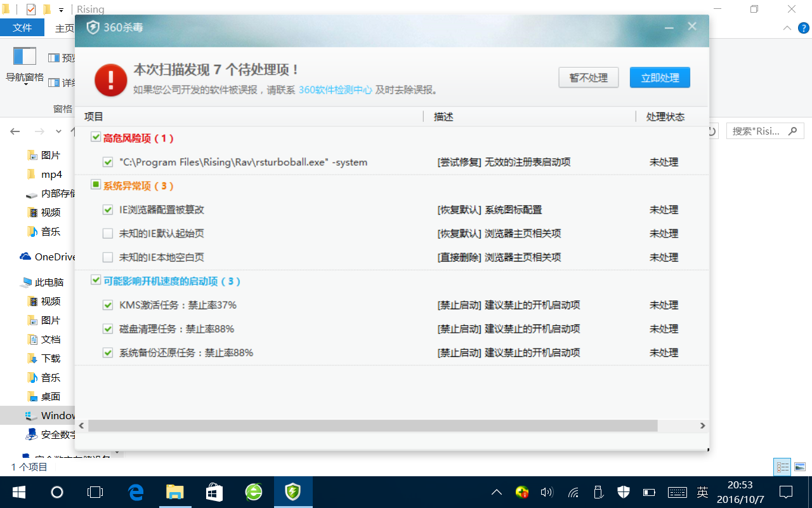Viewport: 812px width, 508px height.
Task: Click the 360 tray icon
Action: [522, 492]
